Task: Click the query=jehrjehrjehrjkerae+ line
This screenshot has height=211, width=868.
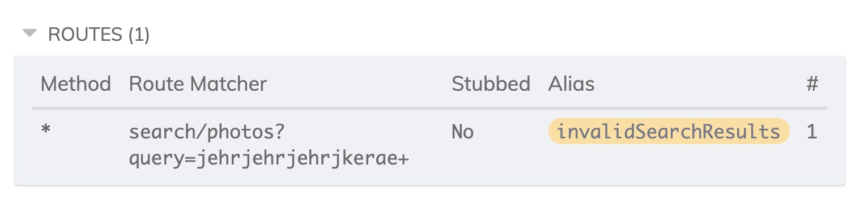Action: click(269, 160)
